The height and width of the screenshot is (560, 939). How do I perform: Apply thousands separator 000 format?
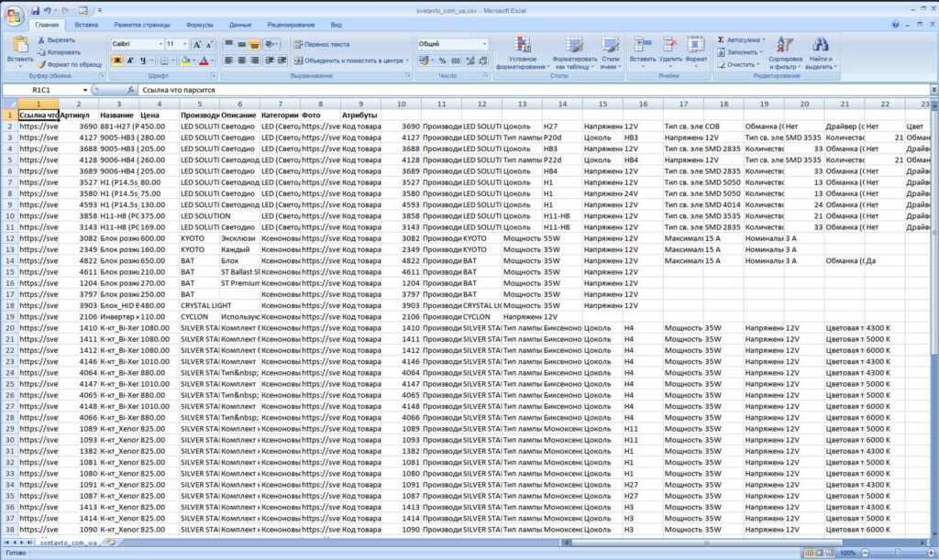[456, 60]
